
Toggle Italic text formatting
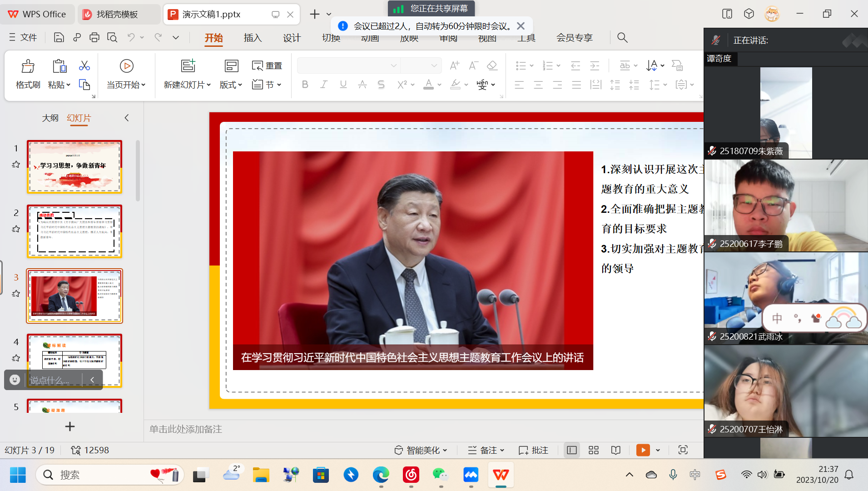[324, 85]
